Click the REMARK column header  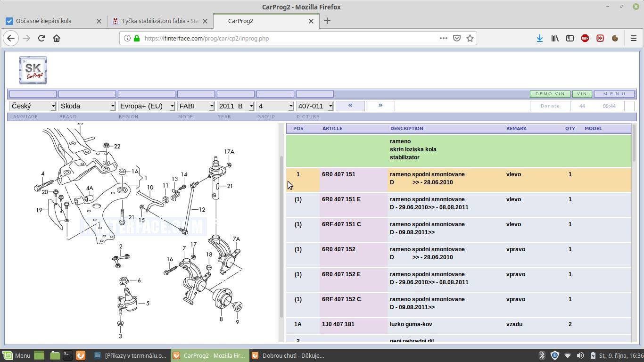[516, 128]
